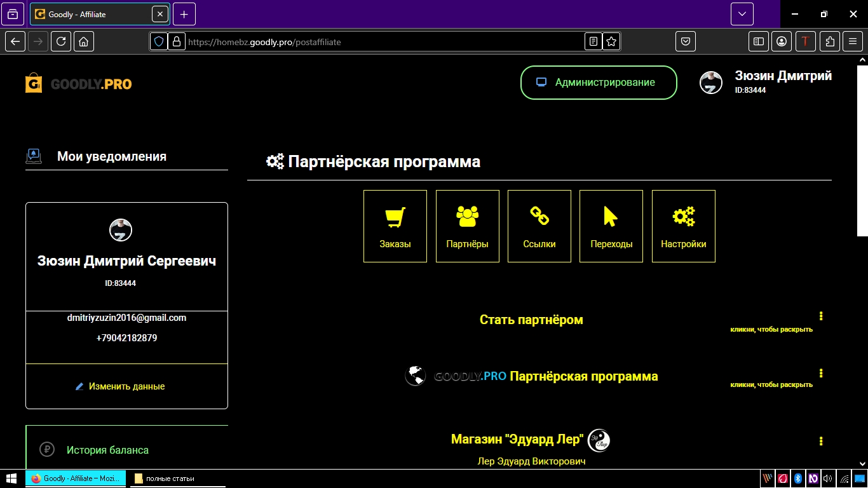Open the Партнёры people section
The width and height of the screenshot is (868, 488).
click(x=468, y=226)
